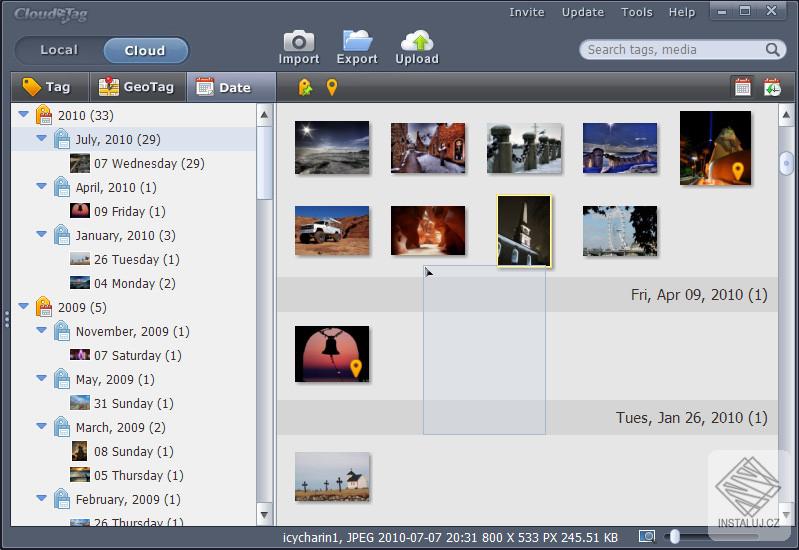Switch to the GeoTag tab
Screen dimensions: 799x550
tap(138, 87)
